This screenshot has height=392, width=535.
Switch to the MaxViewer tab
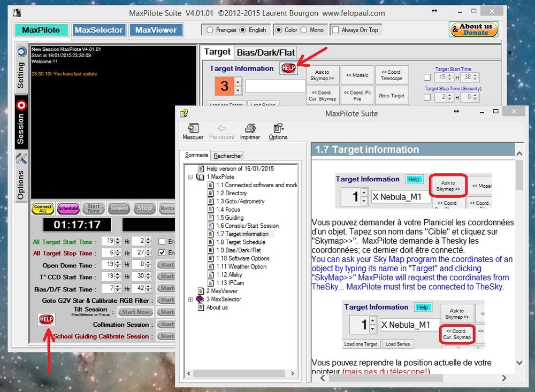point(156,30)
